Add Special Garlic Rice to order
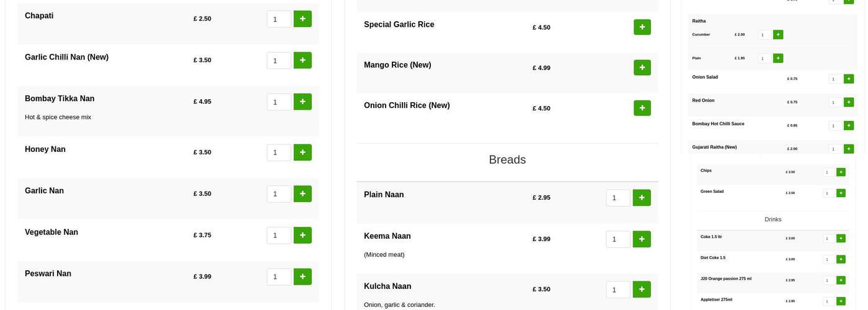868x310 pixels. pyautogui.click(x=642, y=27)
